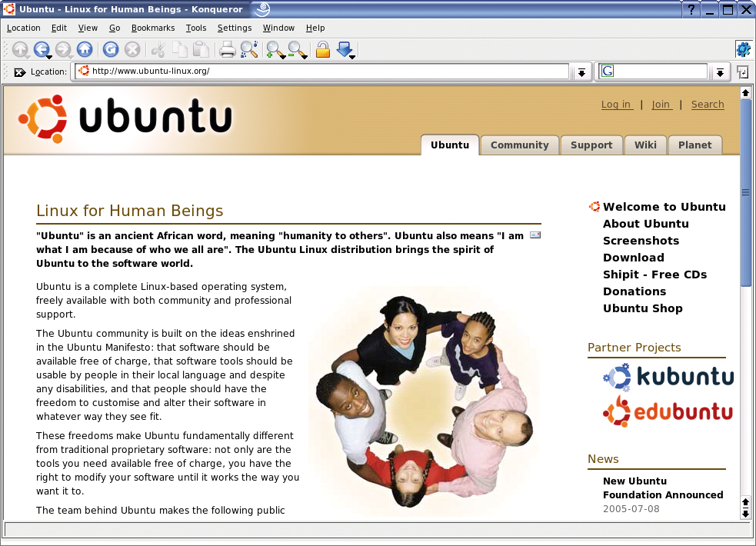This screenshot has width=756, height=546.
Task: Open the View menu
Action: (x=88, y=28)
